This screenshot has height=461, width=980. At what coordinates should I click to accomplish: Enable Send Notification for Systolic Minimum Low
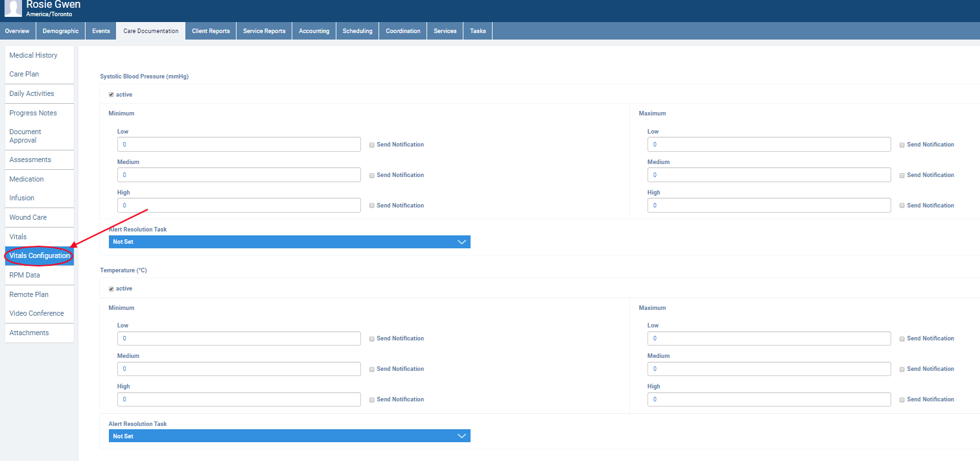tap(372, 145)
